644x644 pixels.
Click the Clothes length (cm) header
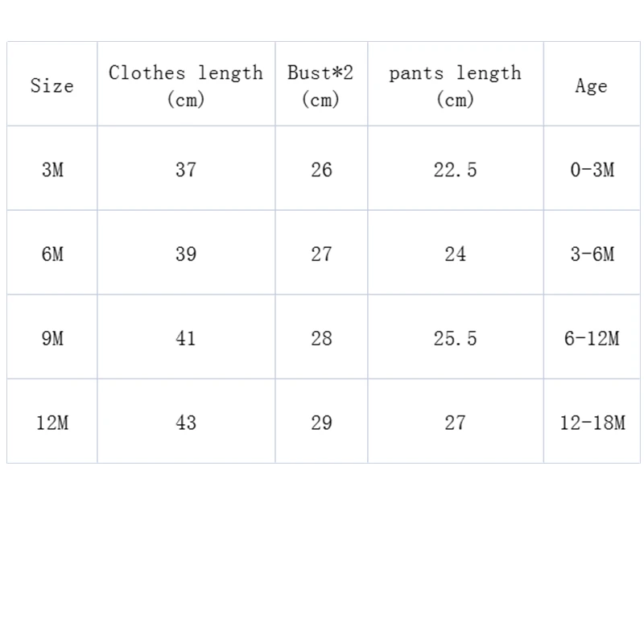(x=186, y=85)
